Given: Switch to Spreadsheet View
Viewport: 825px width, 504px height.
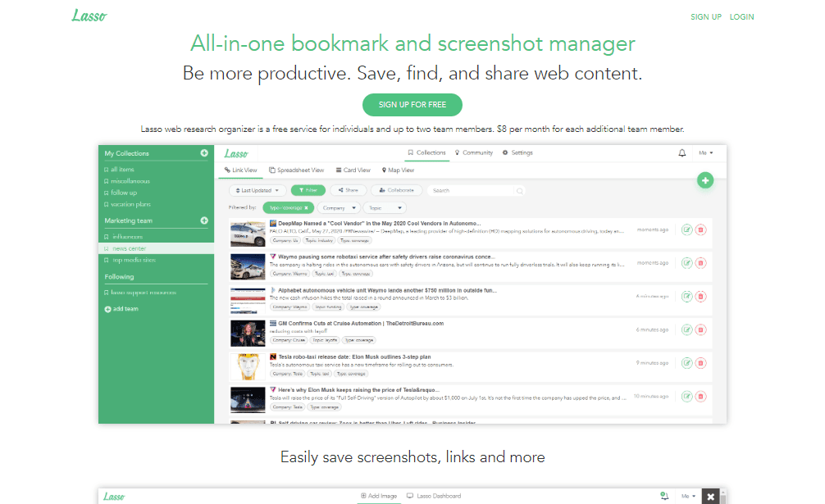Looking at the screenshot, I should click(297, 170).
